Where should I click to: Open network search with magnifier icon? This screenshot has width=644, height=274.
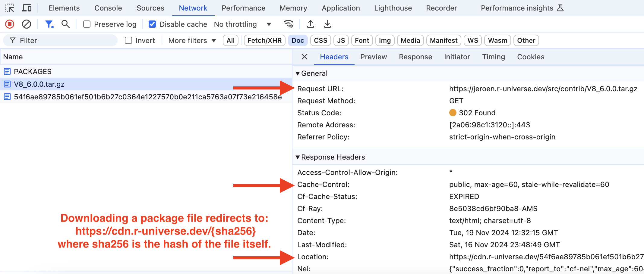(65, 24)
